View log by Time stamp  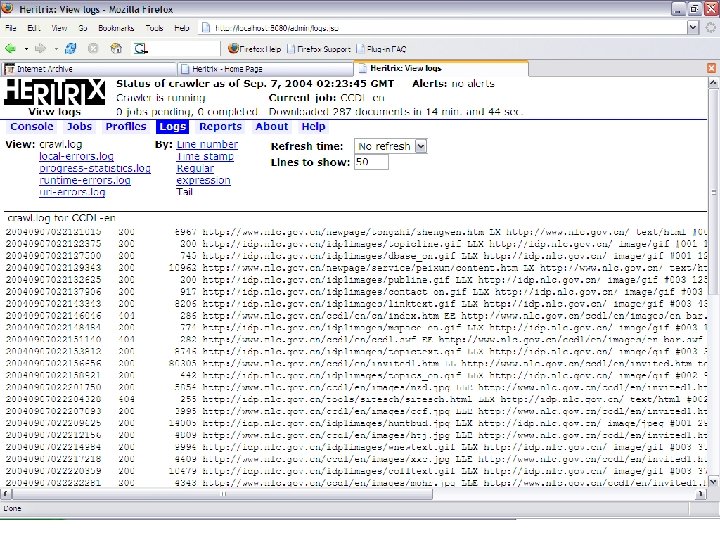click(x=205, y=157)
